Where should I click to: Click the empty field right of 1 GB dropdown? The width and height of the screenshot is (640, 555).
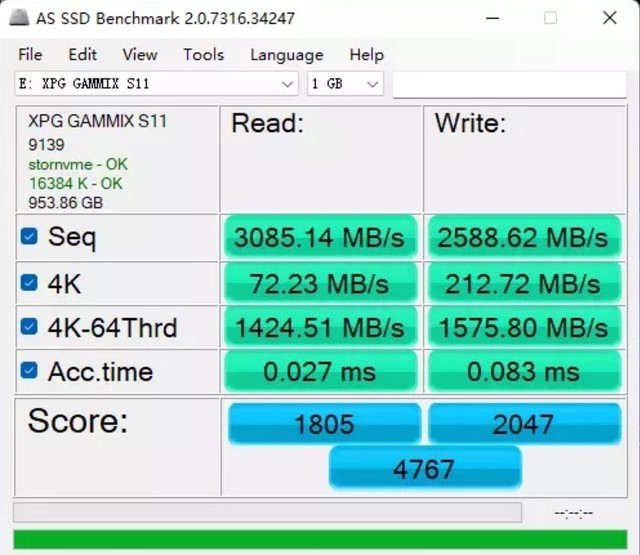(x=509, y=84)
